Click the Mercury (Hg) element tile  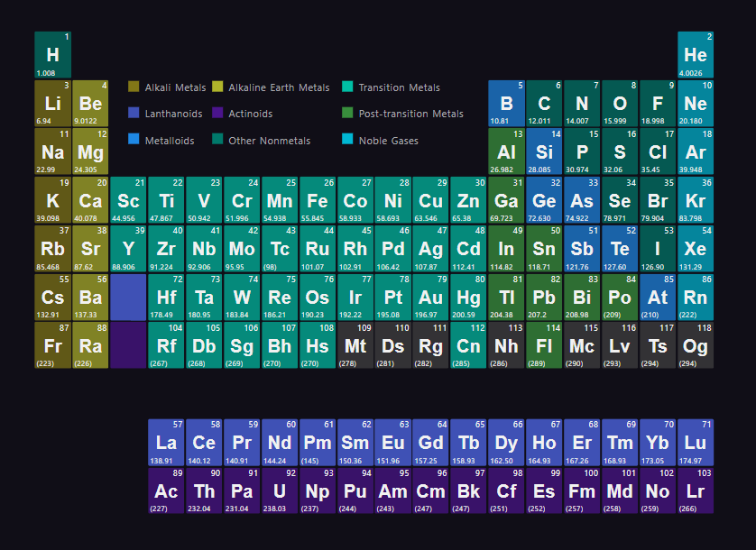click(468, 298)
